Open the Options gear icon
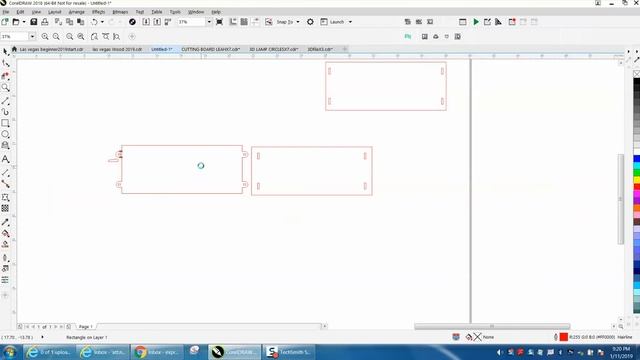640x360 pixels. 310,22
